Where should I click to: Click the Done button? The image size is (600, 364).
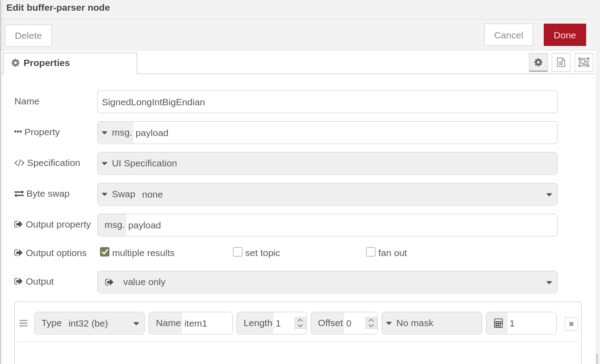tap(565, 35)
